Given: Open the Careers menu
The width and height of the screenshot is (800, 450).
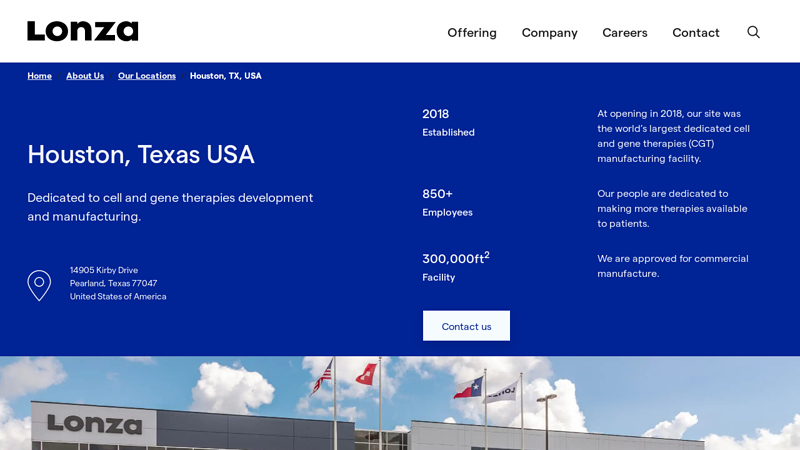Looking at the screenshot, I should point(625,33).
